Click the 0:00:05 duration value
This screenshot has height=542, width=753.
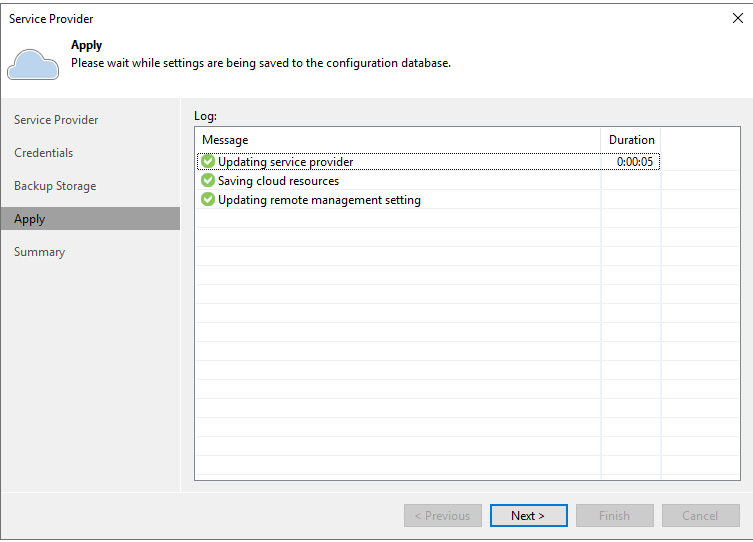(x=634, y=162)
